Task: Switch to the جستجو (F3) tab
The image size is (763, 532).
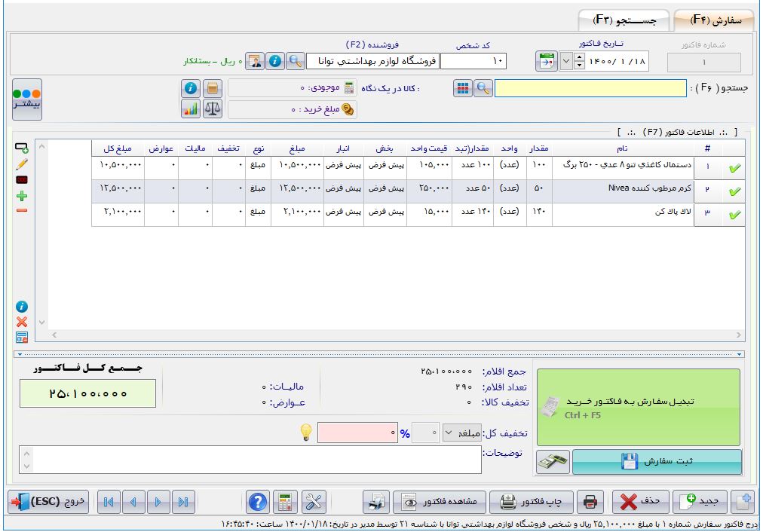Action: click(x=624, y=19)
